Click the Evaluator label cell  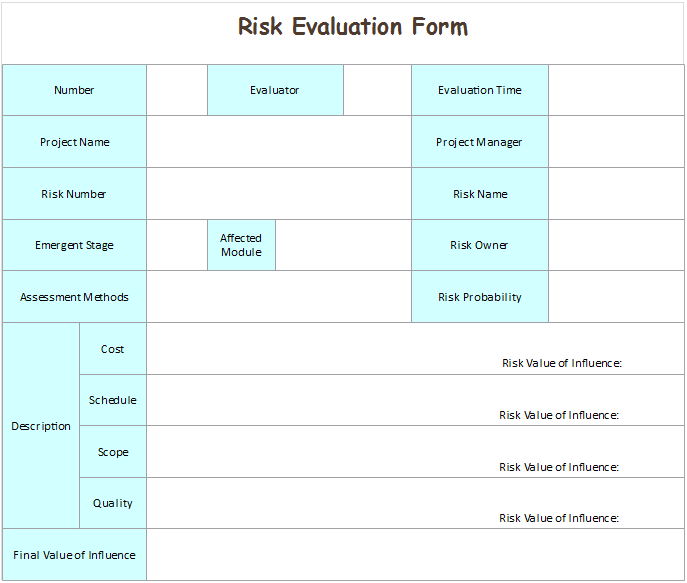click(275, 91)
